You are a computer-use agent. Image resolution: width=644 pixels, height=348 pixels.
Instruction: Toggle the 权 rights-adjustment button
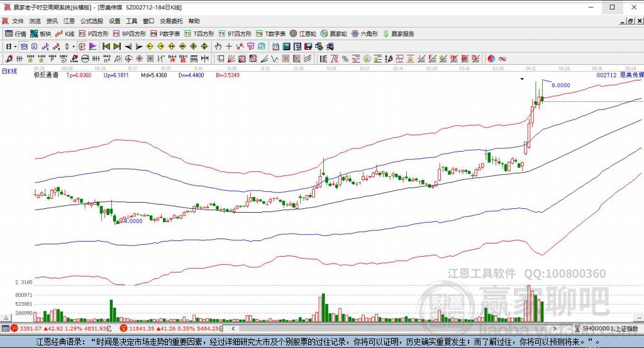click(82, 47)
